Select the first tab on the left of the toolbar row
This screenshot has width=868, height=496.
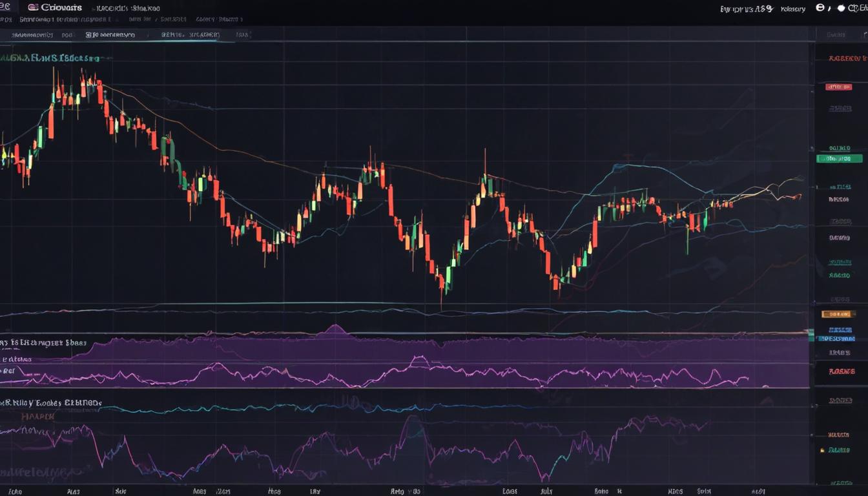pos(36,36)
